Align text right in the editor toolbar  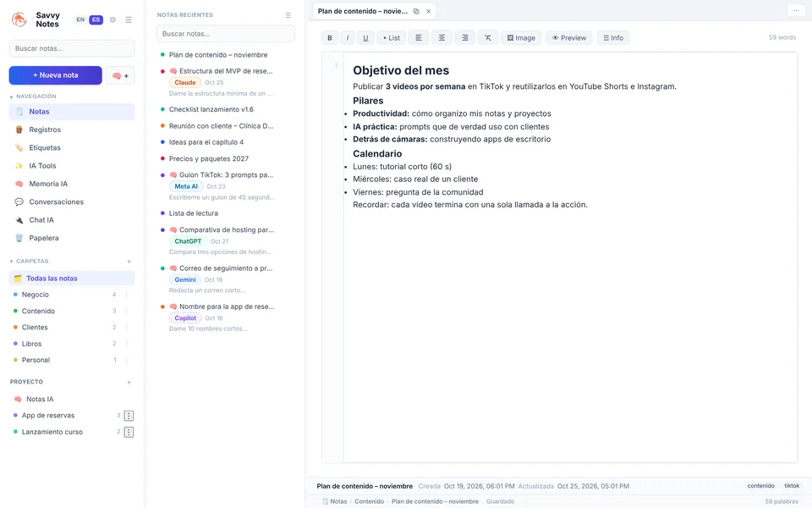[465, 38]
